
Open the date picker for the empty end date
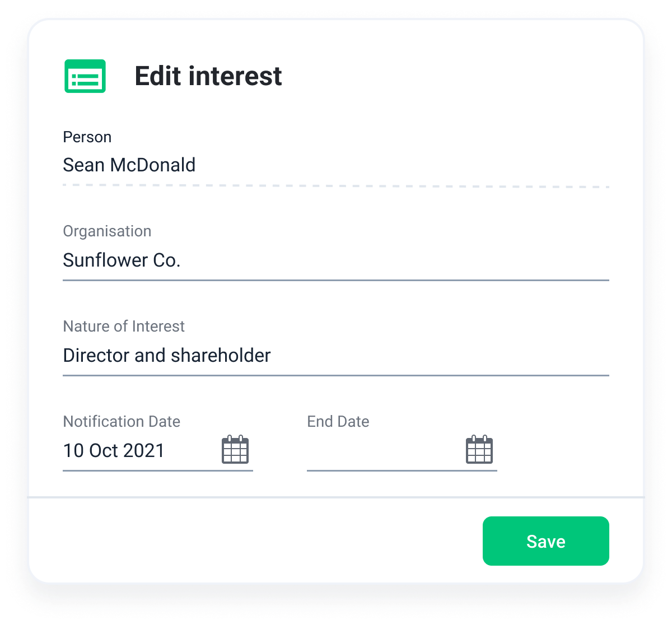point(479,449)
